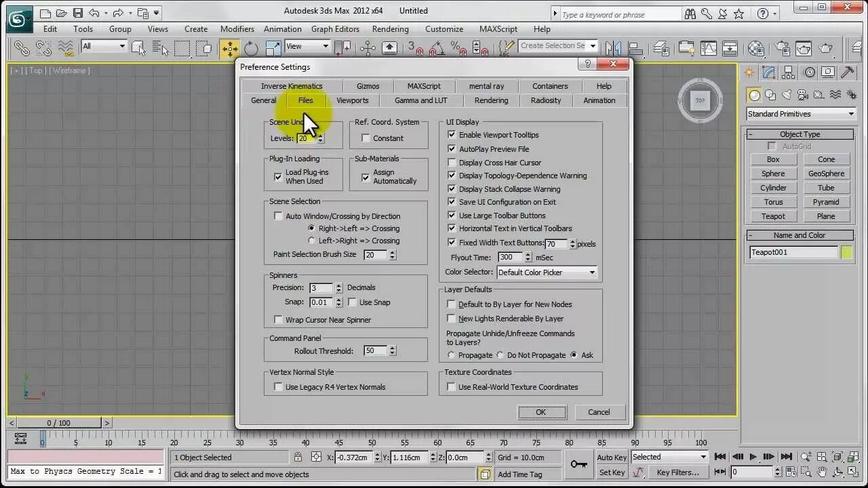Toggle Percent Snap icon
The width and height of the screenshot is (868, 488).
click(x=458, y=48)
